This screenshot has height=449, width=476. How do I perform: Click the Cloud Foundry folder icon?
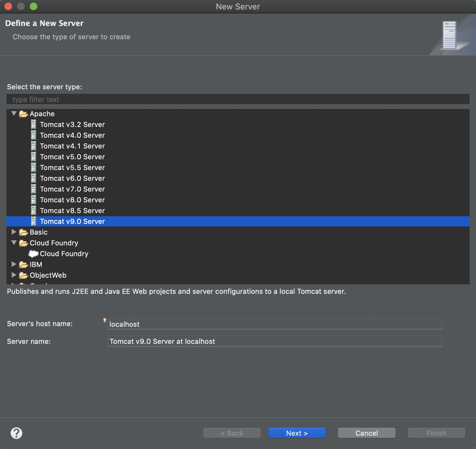tap(23, 243)
